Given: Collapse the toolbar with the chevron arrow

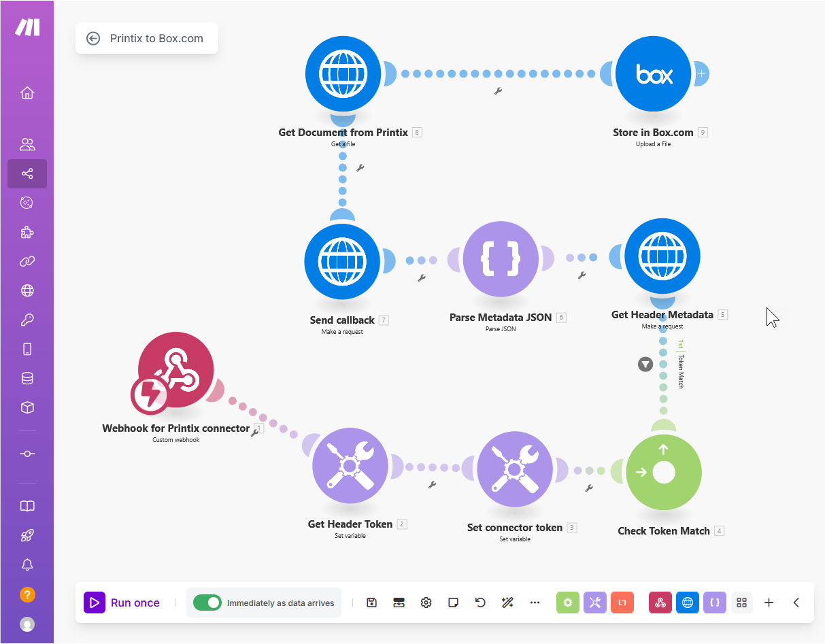Looking at the screenshot, I should tap(796, 603).
